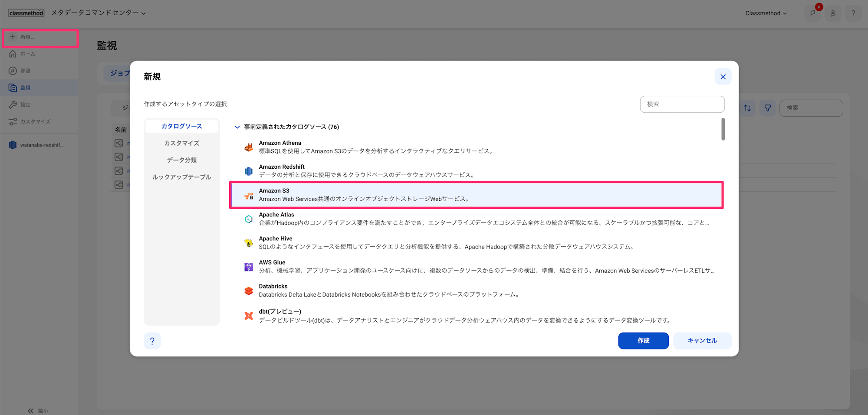Image resolution: width=868 pixels, height=415 pixels.
Task: Select the Databricks icon
Action: pyautogui.click(x=249, y=291)
